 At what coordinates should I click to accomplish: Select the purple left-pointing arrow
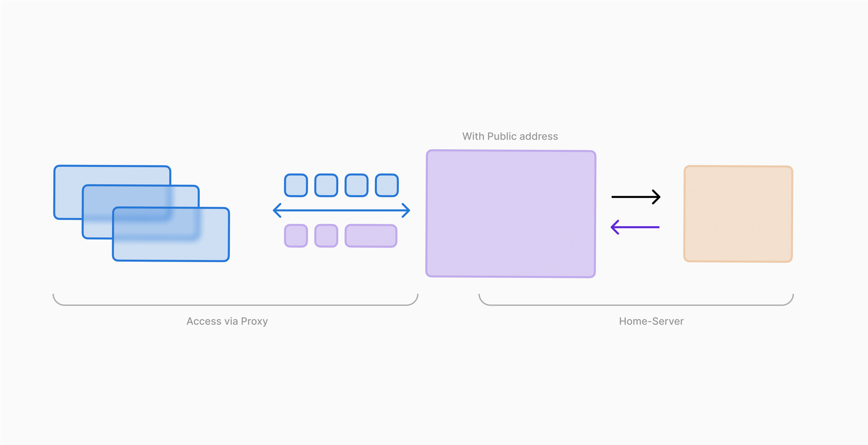pos(635,227)
